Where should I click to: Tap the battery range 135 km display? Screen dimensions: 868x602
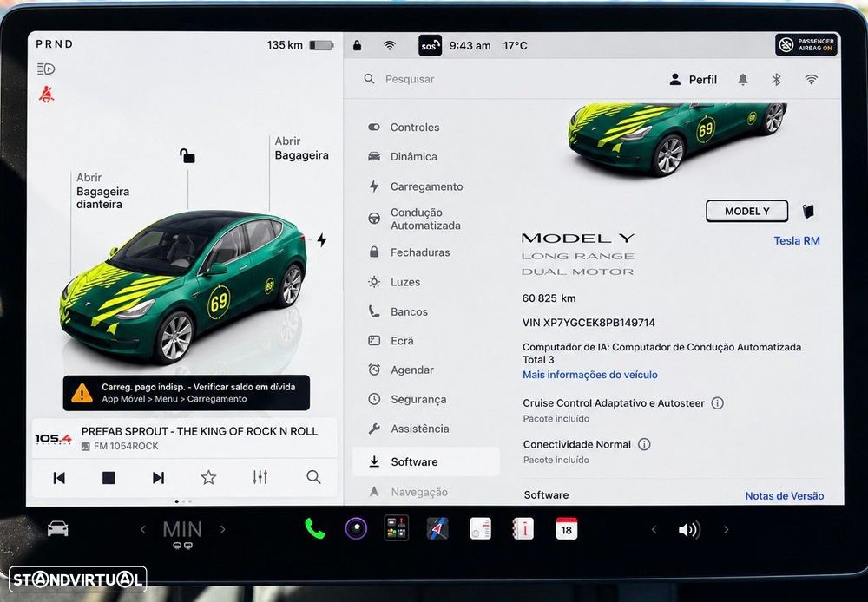300,45
